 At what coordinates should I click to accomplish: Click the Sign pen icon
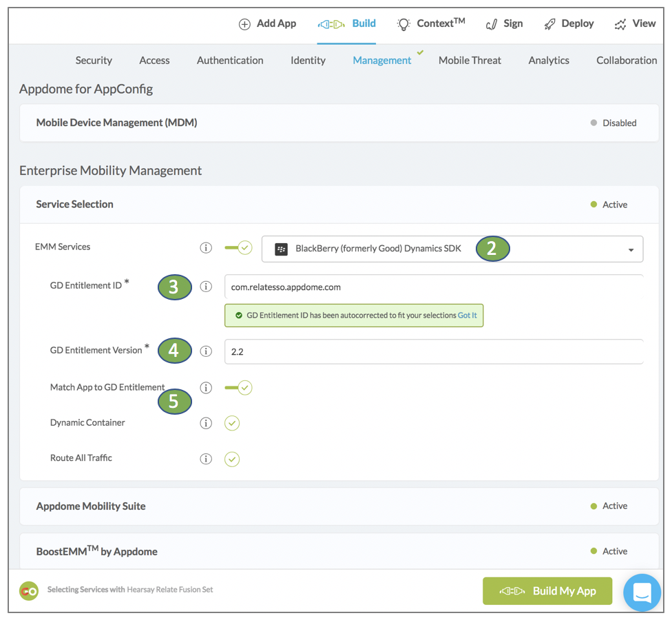[490, 23]
